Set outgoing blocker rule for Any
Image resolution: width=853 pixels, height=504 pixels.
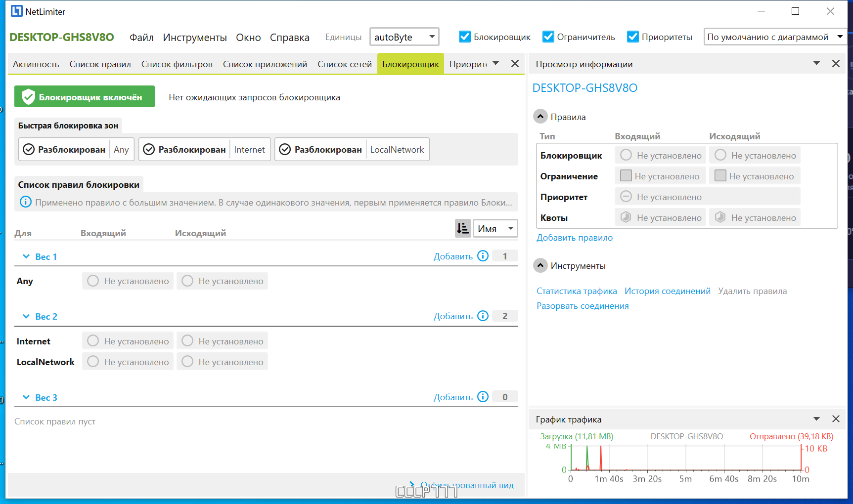(223, 281)
